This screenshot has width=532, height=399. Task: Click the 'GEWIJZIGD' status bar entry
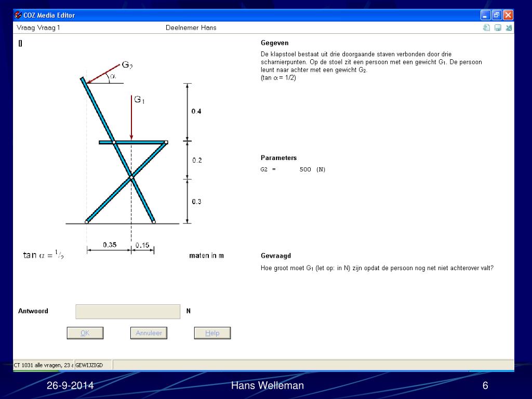pos(89,365)
